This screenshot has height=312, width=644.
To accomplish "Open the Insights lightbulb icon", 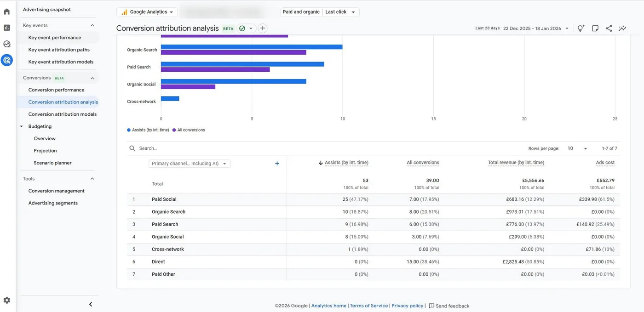I will (x=581, y=28).
